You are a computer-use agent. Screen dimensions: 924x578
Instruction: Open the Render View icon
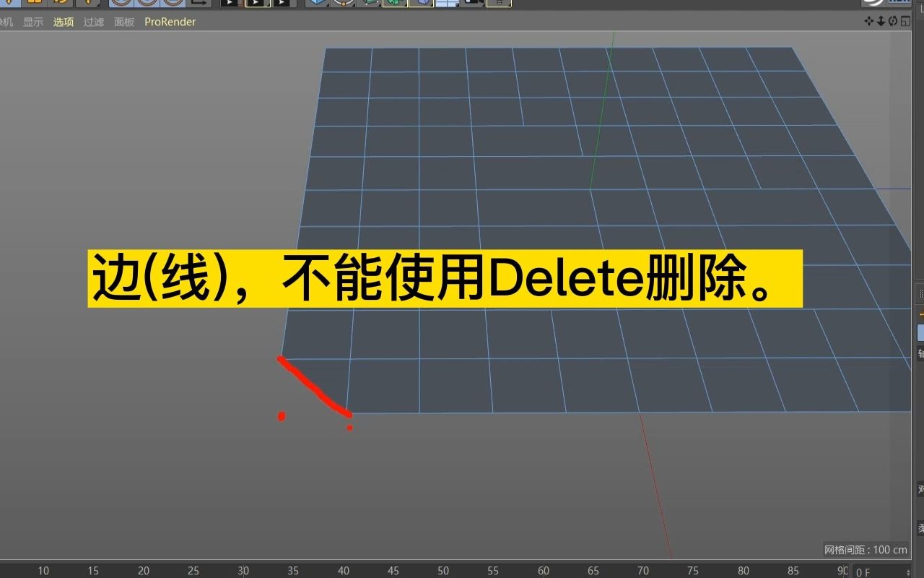229,3
